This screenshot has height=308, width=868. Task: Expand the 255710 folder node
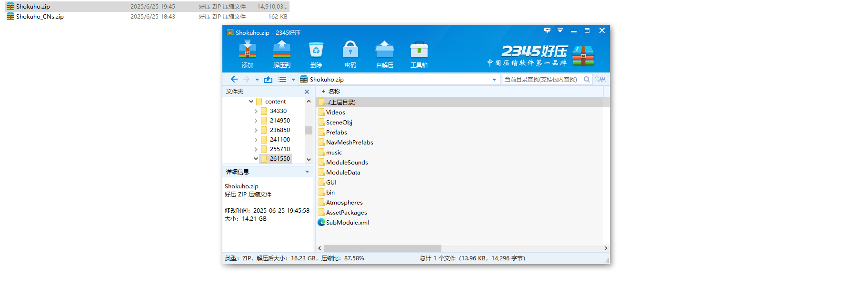(x=256, y=149)
